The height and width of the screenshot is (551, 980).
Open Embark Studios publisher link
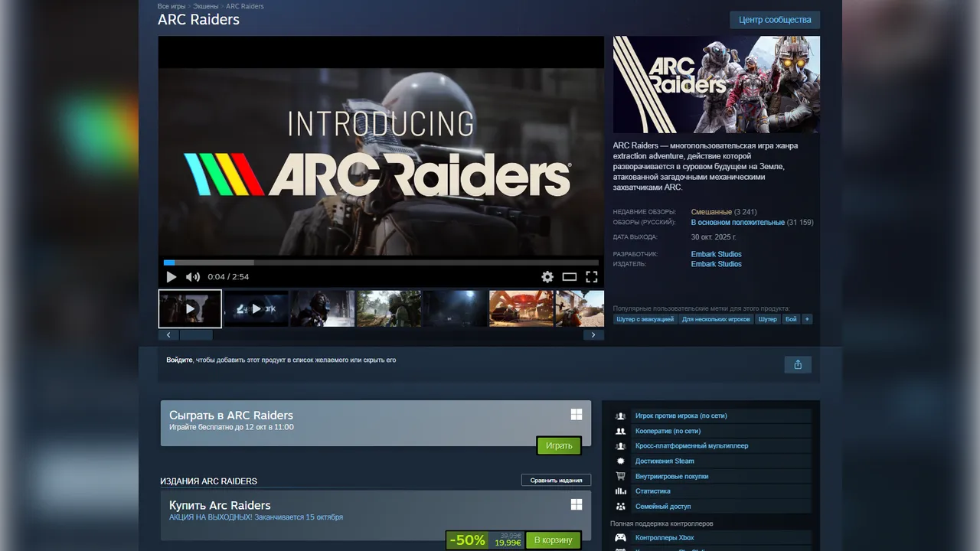coord(717,264)
